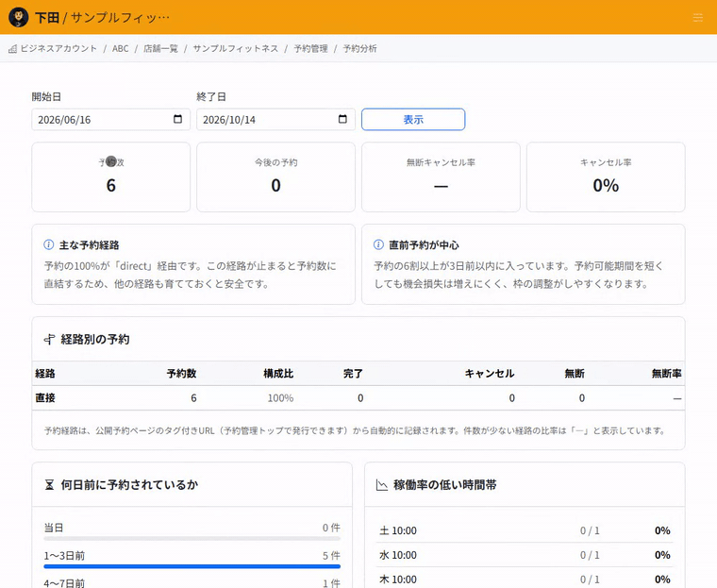Click the info icon beside 直前予約が中心
The width and height of the screenshot is (717, 588).
378,244
